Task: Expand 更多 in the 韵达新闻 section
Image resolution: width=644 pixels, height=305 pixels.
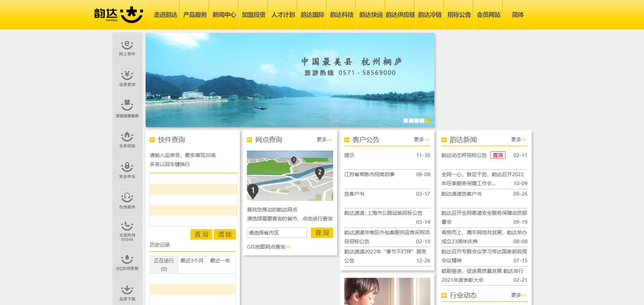Action: coord(519,140)
